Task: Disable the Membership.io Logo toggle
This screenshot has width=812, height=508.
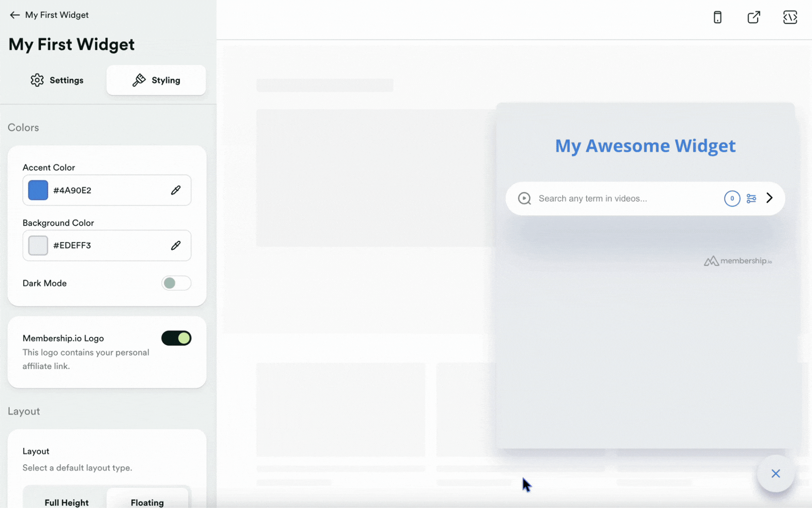Action: coord(176,338)
